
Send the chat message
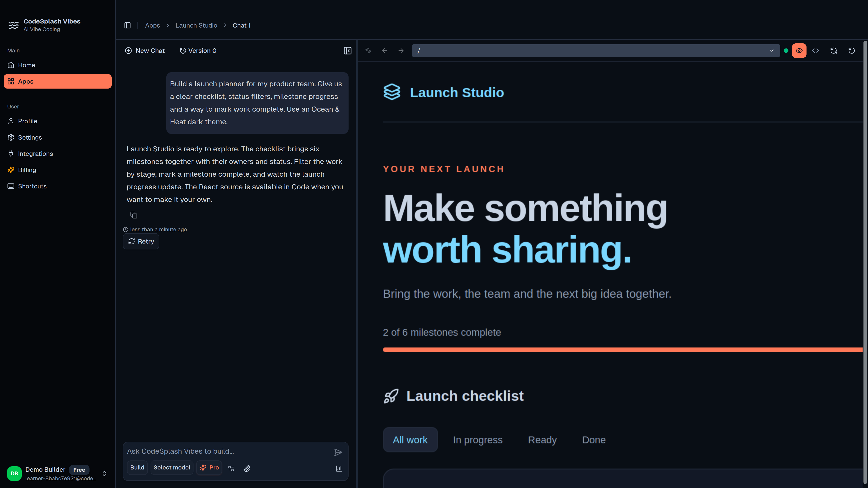[x=338, y=452]
